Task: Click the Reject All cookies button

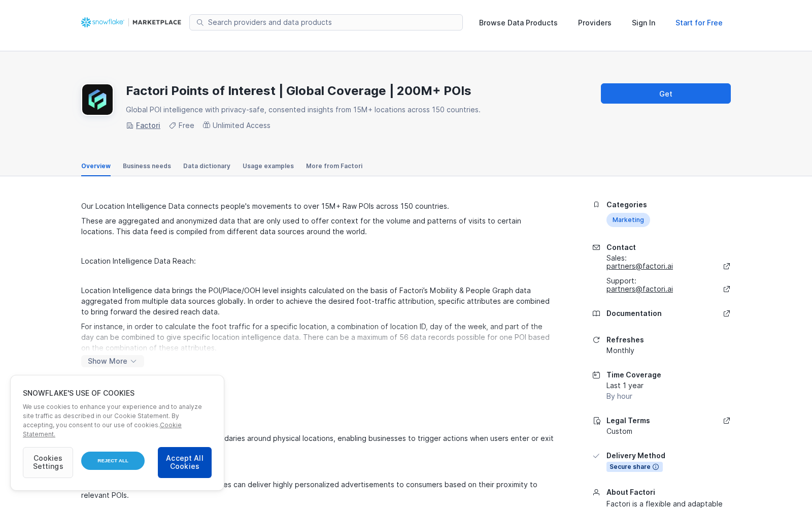Action: point(113,461)
